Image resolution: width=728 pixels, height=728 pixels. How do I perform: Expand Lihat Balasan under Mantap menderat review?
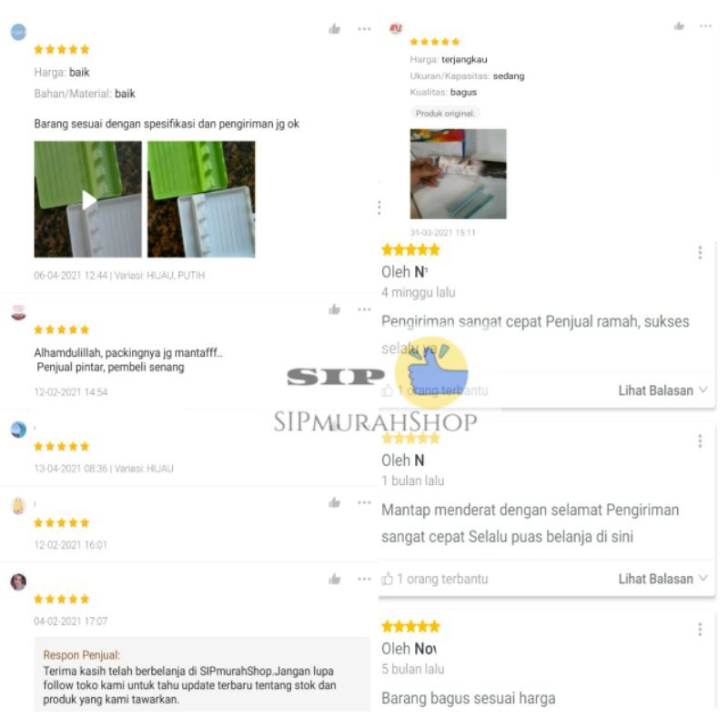point(662,579)
